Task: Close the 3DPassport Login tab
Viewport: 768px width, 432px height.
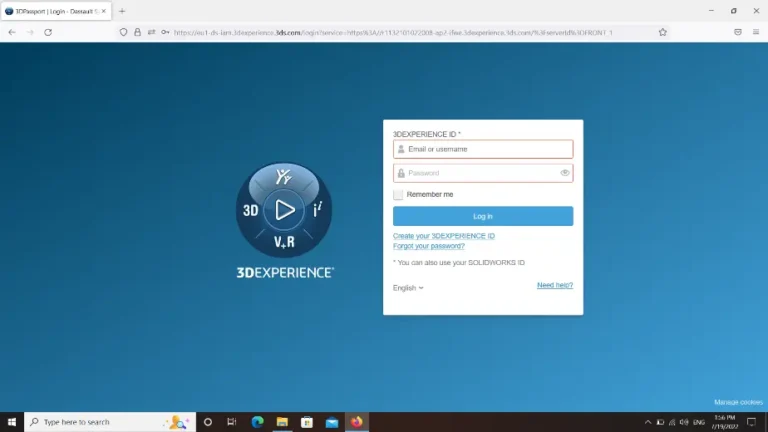Action: point(104,11)
